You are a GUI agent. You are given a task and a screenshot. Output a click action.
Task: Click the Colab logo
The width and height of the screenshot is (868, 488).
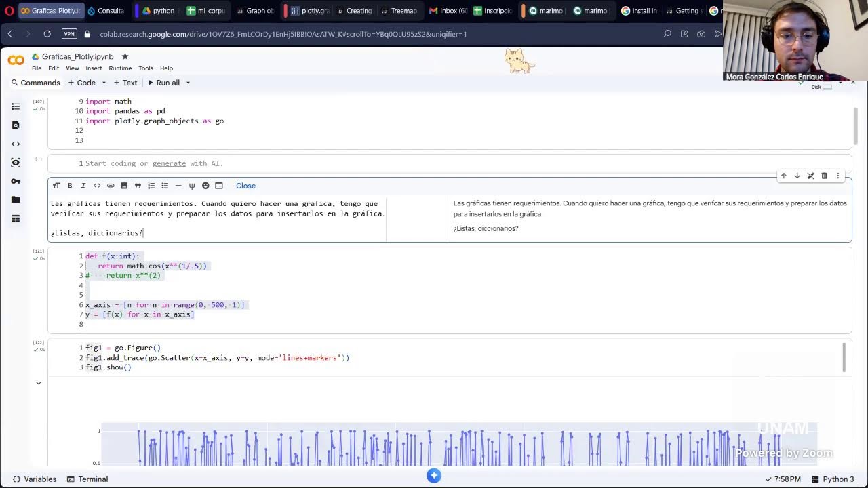click(16, 60)
